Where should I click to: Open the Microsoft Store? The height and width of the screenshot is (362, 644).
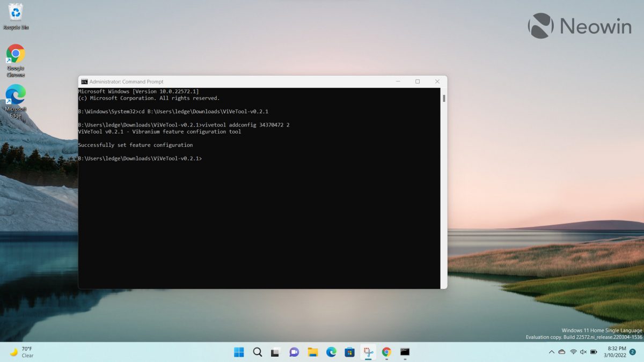pyautogui.click(x=349, y=352)
